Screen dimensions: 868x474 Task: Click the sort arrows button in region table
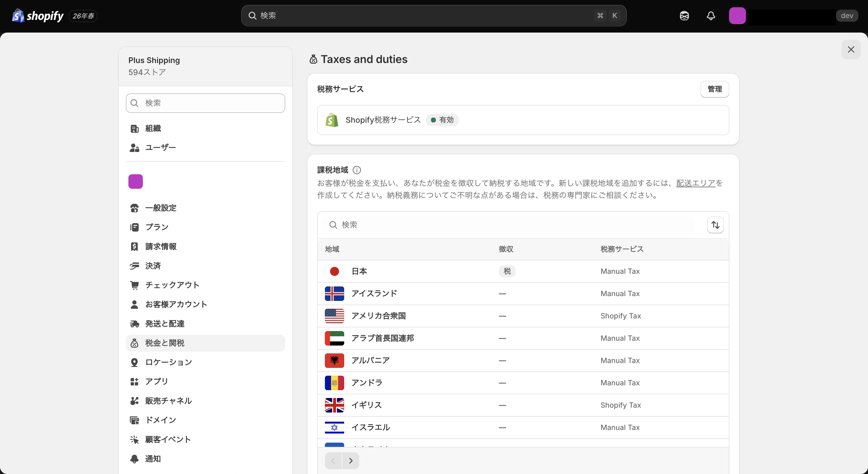[x=715, y=225]
